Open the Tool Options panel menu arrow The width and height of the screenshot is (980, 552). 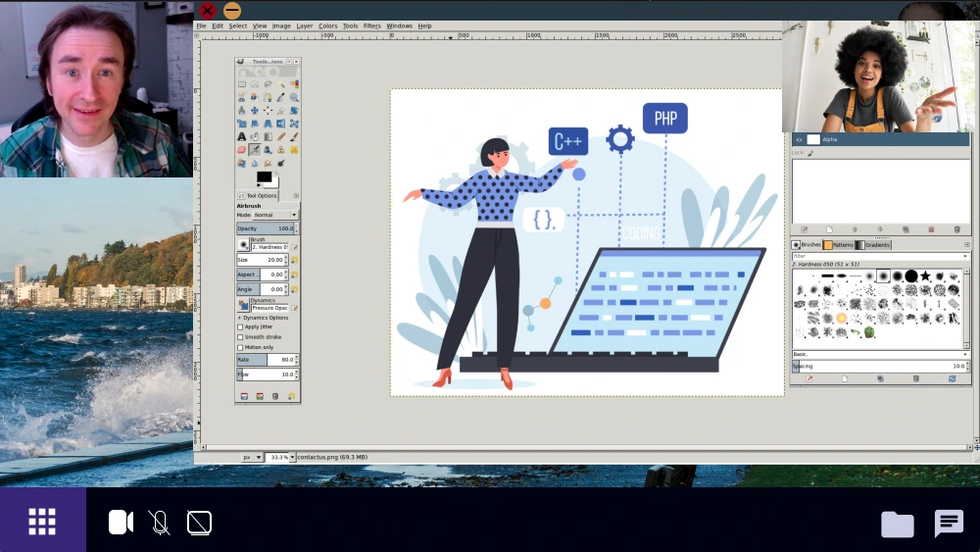pos(296,196)
